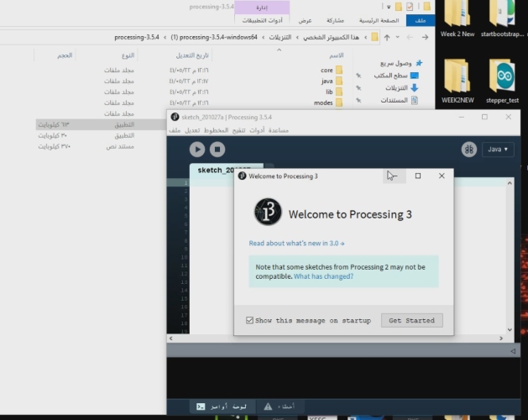Sort files by الاسم column

(x=336, y=55)
